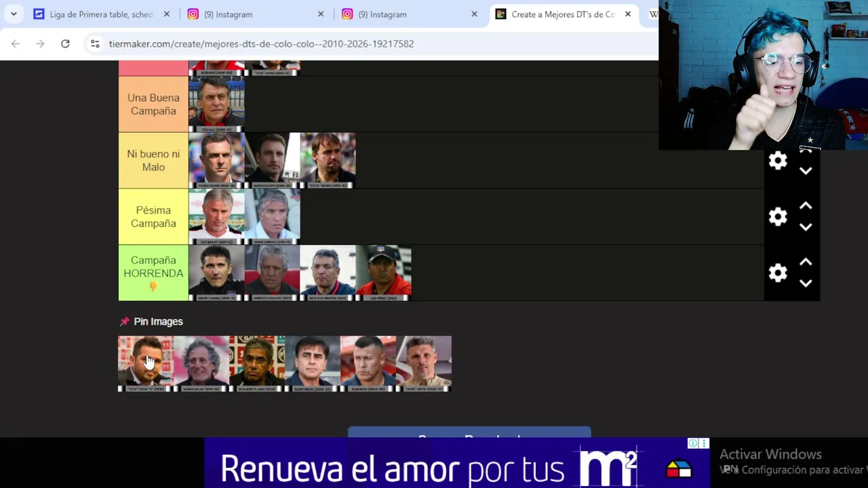
Task: Move Pésima Campaña row up with arrow
Action: [x=806, y=206]
